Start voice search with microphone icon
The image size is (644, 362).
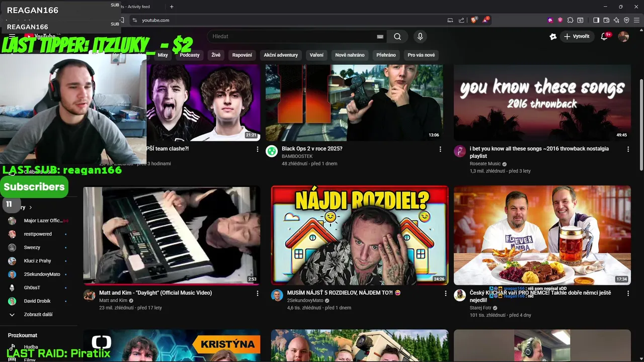tap(420, 36)
